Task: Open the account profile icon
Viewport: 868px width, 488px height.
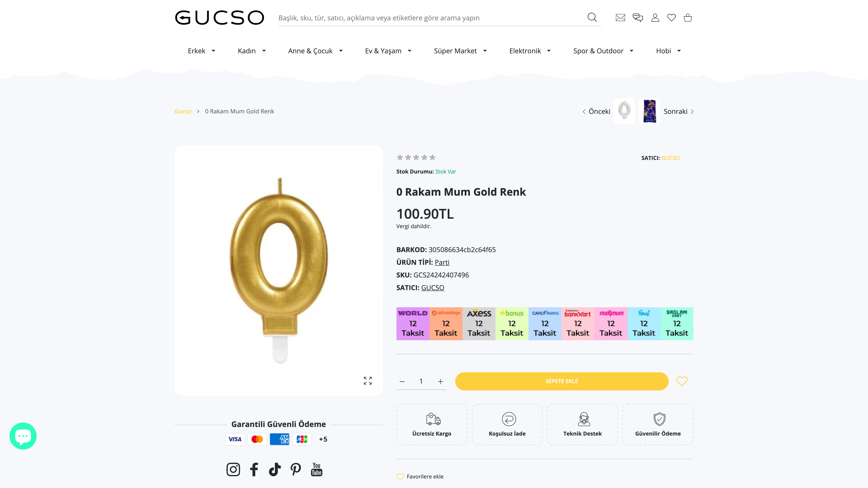Action: coord(655,18)
